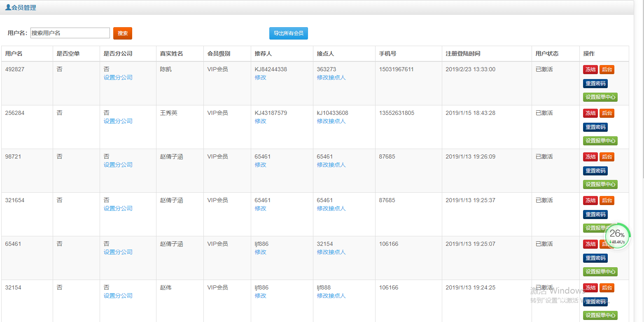644x322 pixels.
Task: Select phone number 15031967611
Action: pos(397,69)
